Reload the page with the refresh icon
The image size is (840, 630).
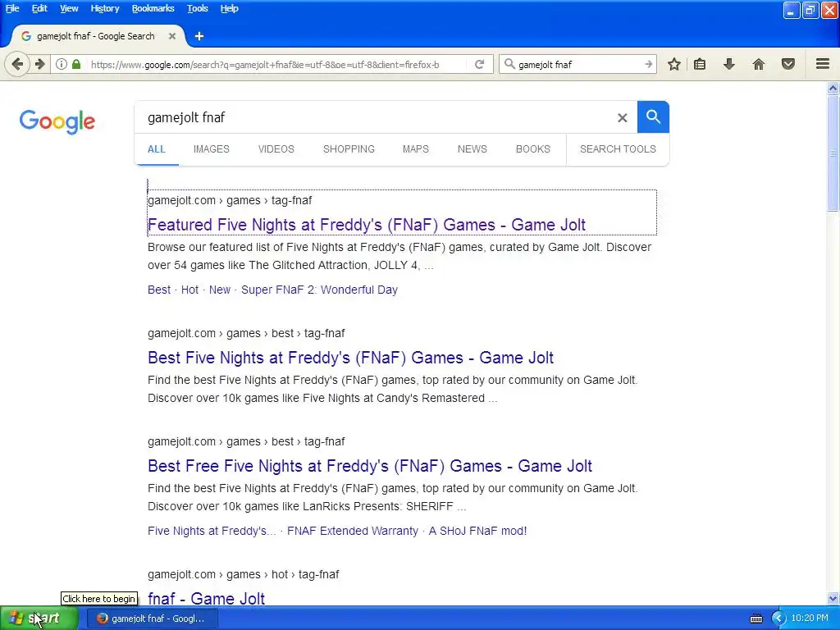(479, 64)
